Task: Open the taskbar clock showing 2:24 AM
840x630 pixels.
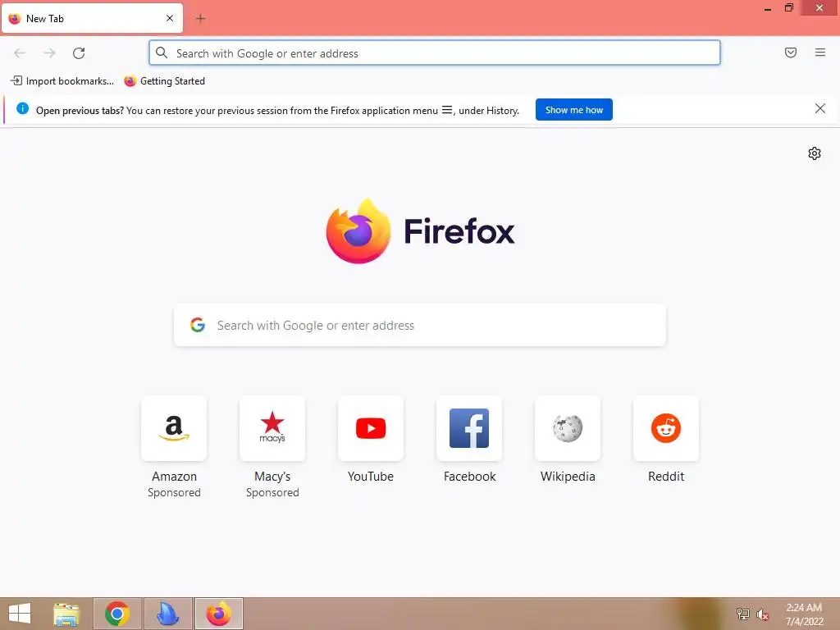Action: point(804,614)
